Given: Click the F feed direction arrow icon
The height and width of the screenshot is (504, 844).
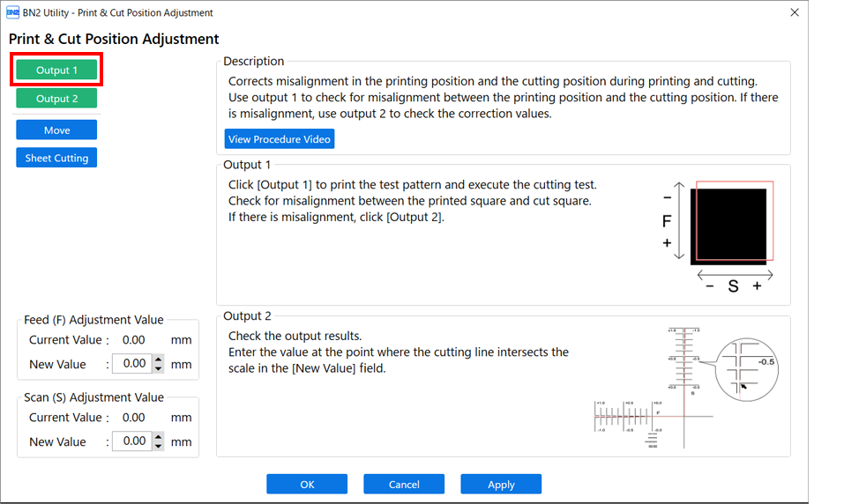Looking at the screenshot, I should (679, 220).
